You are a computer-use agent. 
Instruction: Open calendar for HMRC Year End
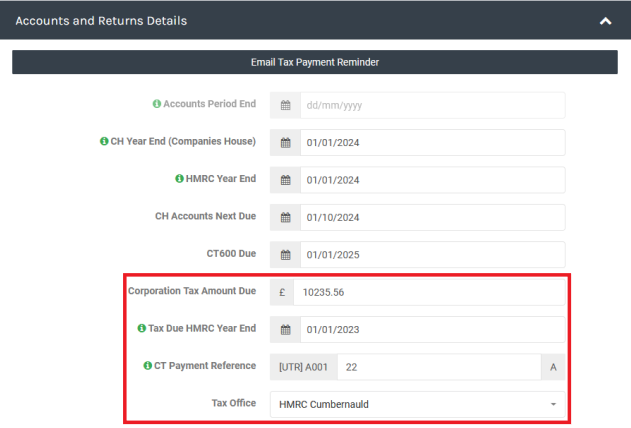click(285, 180)
